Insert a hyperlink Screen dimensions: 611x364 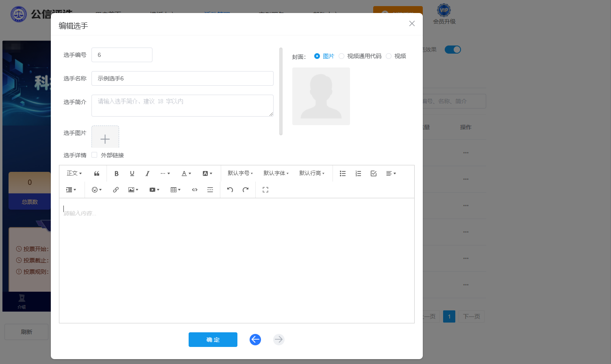[116, 190]
